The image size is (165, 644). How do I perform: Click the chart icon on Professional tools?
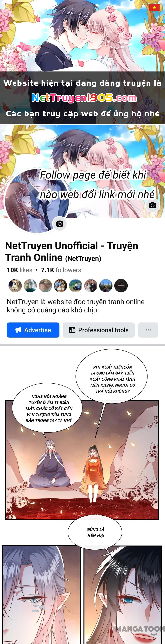click(x=72, y=330)
